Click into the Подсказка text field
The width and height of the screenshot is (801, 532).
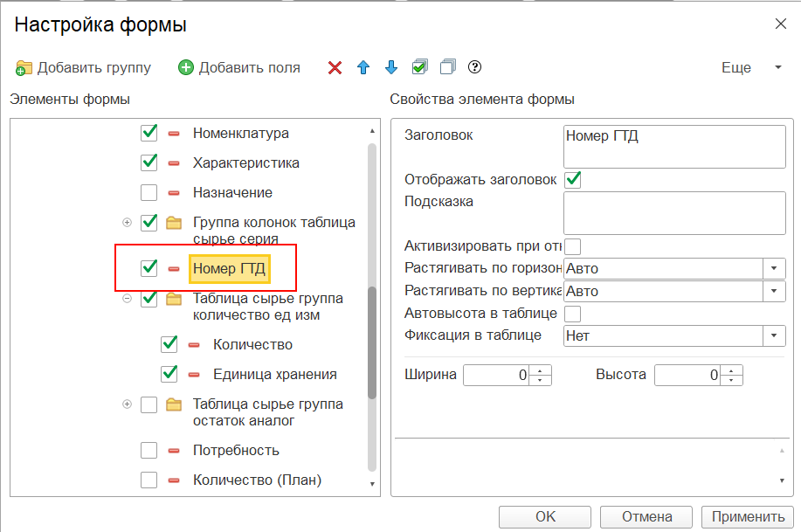pos(674,213)
